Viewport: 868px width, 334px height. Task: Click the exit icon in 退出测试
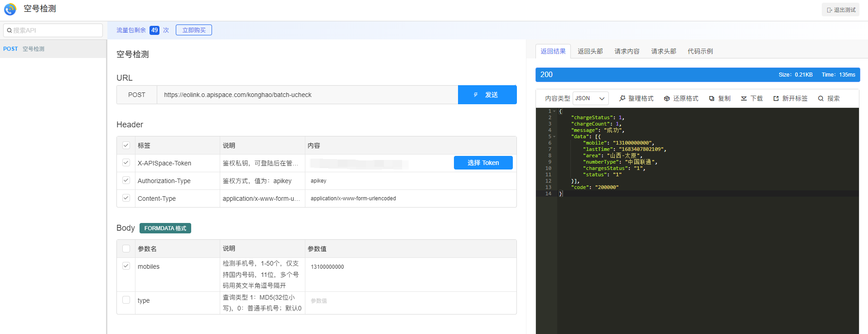[829, 10]
